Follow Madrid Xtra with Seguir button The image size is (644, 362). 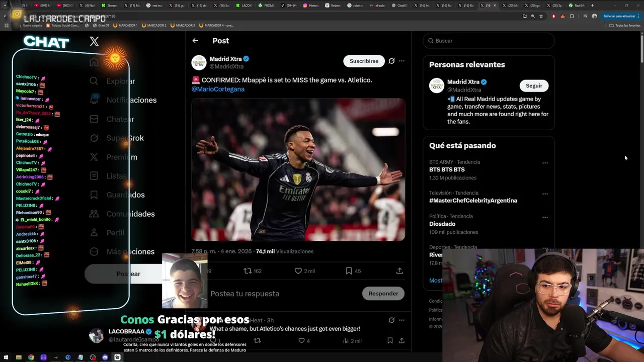(x=534, y=85)
